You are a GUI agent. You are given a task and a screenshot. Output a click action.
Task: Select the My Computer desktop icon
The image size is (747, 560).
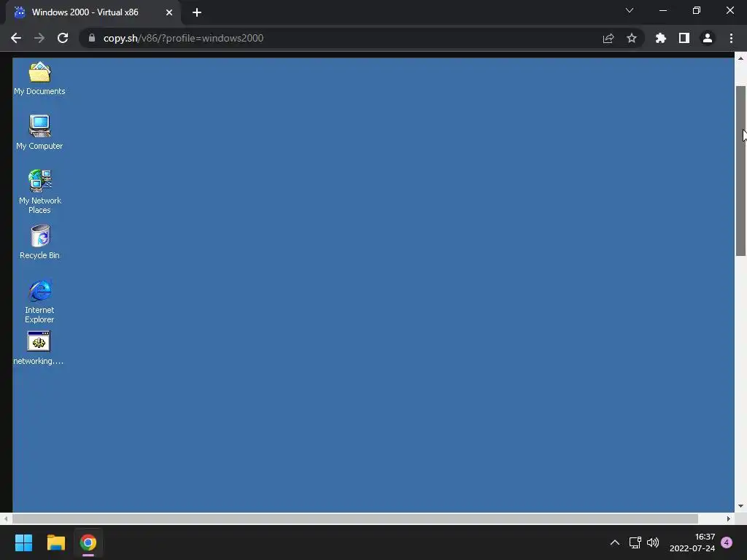point(39,133)
